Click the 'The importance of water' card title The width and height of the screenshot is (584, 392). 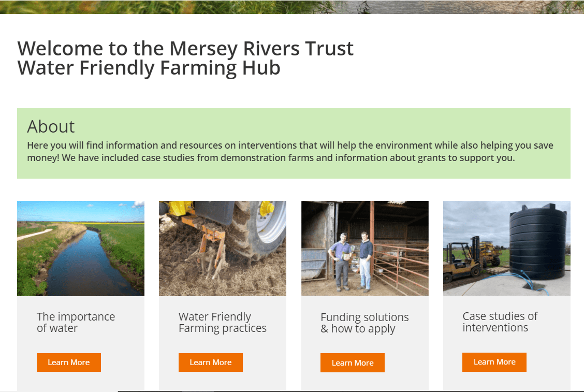coord(76,322)
